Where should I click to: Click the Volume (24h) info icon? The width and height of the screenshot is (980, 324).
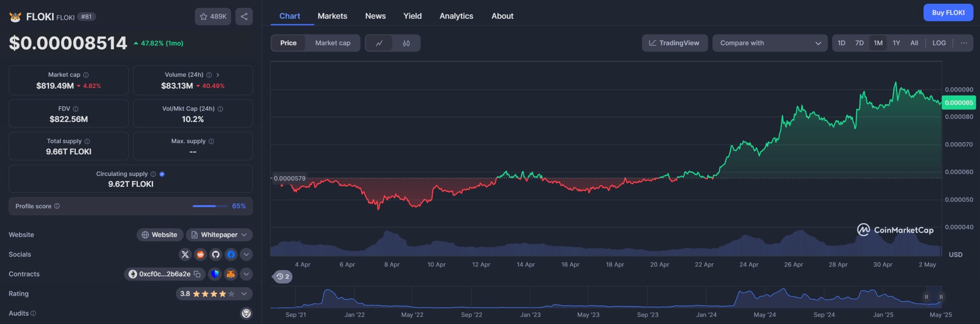point(209,75)
